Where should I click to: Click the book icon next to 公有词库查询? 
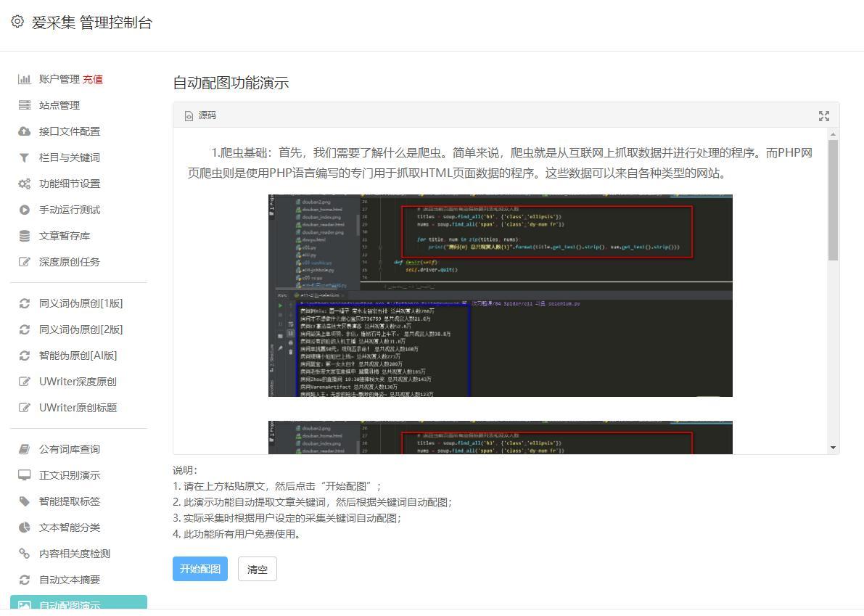point(24,449)
